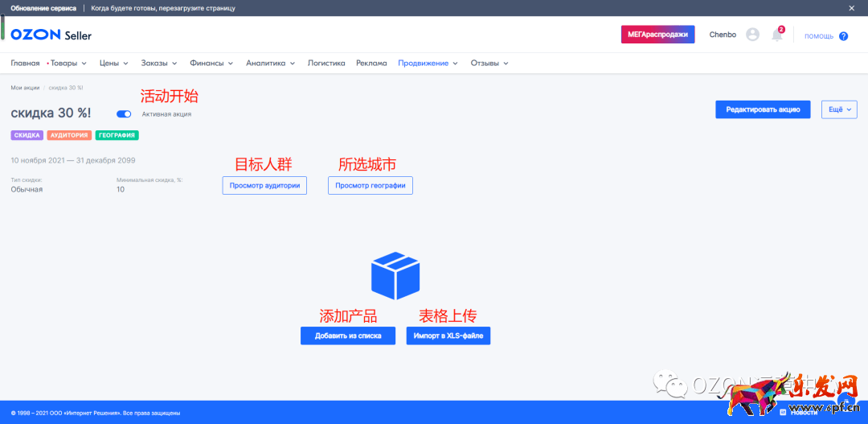Click Импорт в XLS-файле button
The image size is (868, 424).
point(448,335)
